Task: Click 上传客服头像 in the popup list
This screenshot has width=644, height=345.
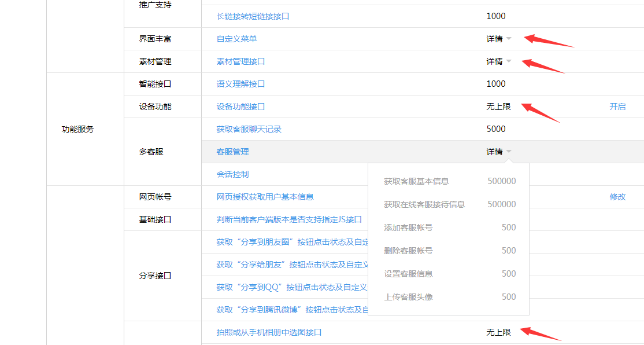Action: coord(408,297)
